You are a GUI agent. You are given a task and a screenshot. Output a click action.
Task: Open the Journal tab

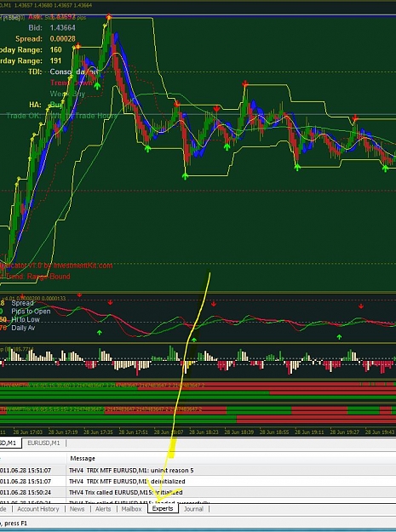click(x=194, y=509)
